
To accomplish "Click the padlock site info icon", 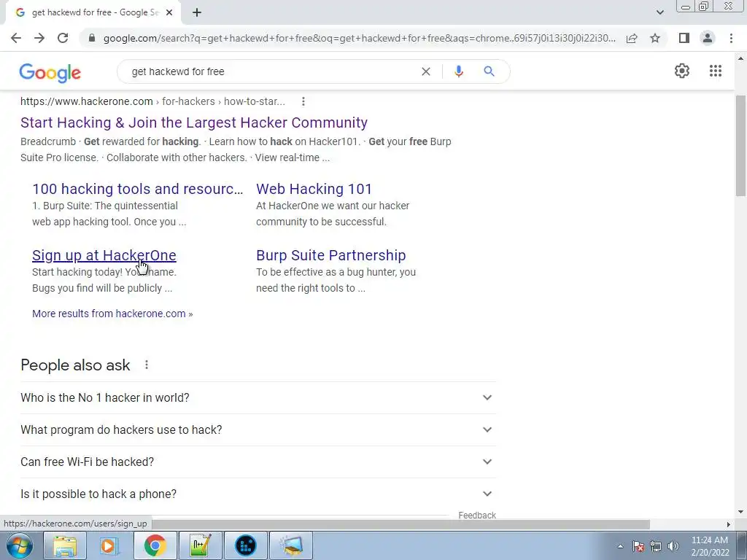I will pos(92,38).
